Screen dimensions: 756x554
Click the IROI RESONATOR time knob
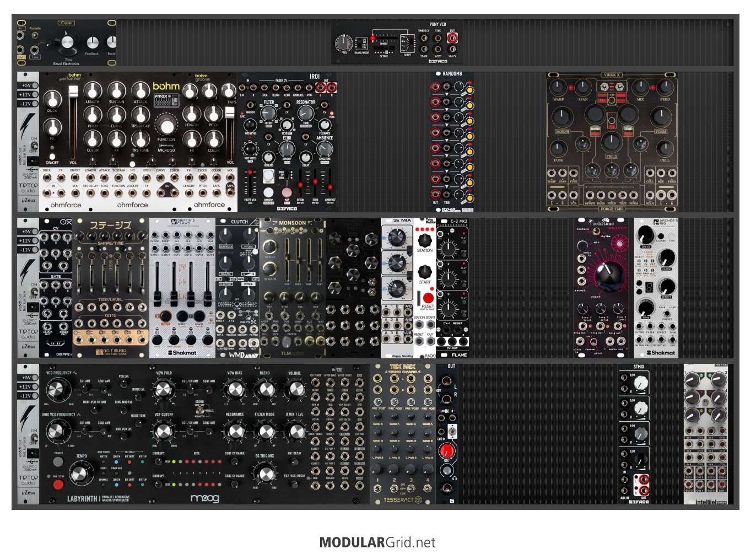[306, 113]
